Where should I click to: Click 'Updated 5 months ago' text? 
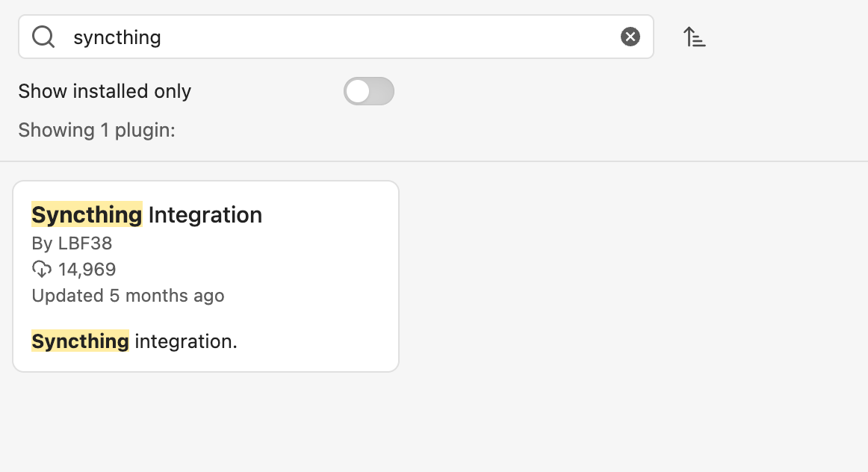click(x=128, y=295)
